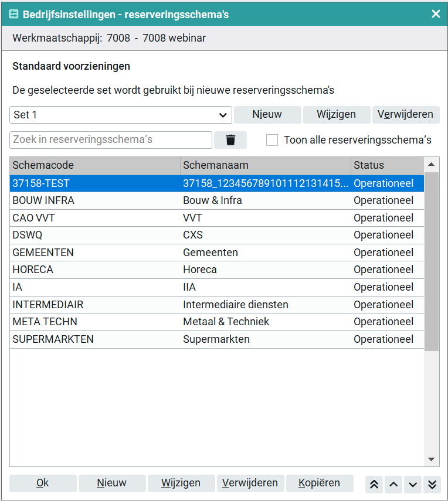Open the Set 1 dropdown
Viewport: 448px width, 501px height.
(x=120, y=115)
